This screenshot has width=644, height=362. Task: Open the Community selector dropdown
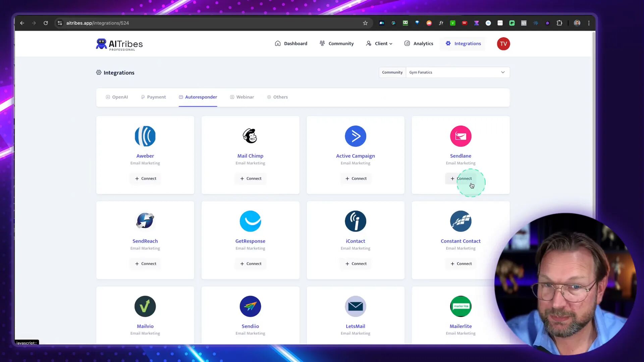[458, 72]
